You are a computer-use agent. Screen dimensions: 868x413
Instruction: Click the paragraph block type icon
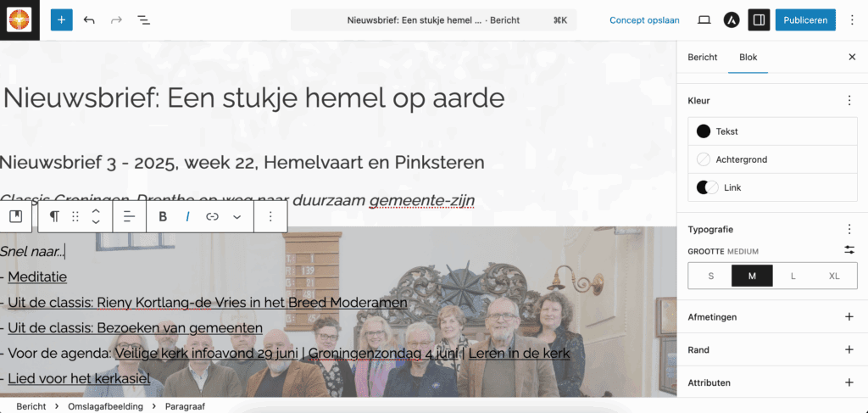[54, 216]
